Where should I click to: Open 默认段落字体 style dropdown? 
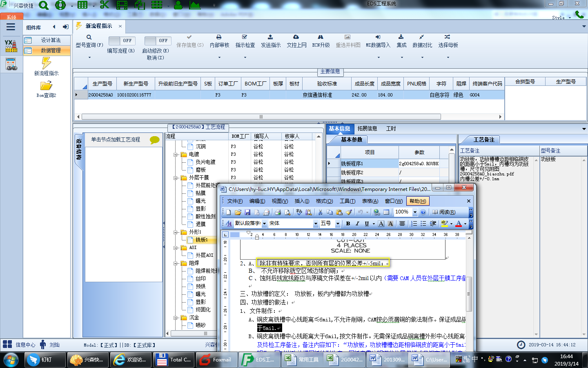[264, 224]
